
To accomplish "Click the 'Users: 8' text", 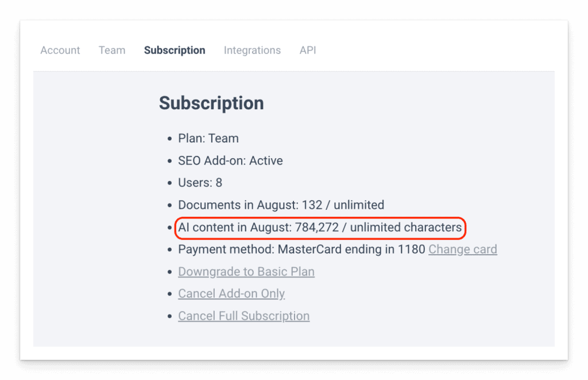I will tap(200, 183).
